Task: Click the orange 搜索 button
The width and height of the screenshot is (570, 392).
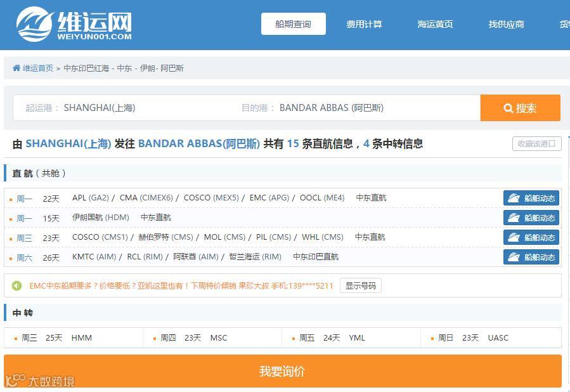Action: tap(520, 108)
